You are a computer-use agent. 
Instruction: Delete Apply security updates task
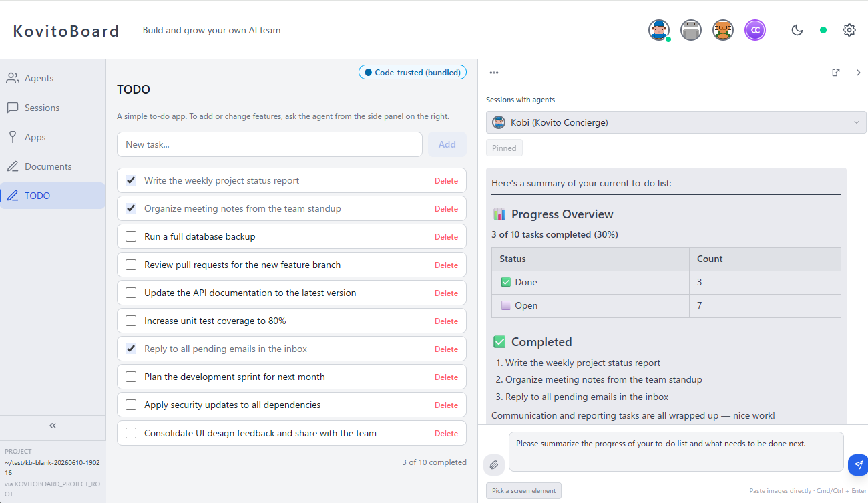point(446,405)
